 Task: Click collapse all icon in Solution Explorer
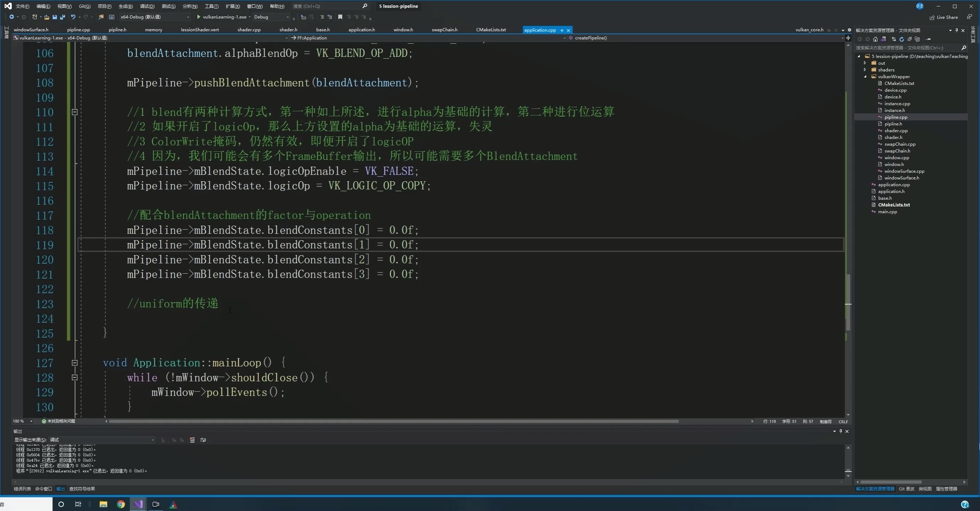(x=910, y=39)
